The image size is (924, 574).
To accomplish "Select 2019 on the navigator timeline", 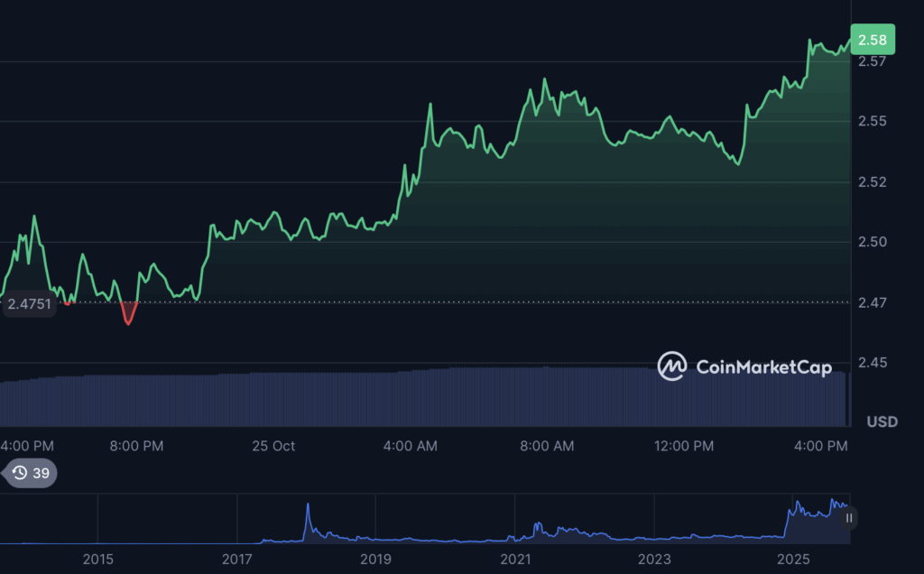I will pyautogui.click(x=376, y=560).
